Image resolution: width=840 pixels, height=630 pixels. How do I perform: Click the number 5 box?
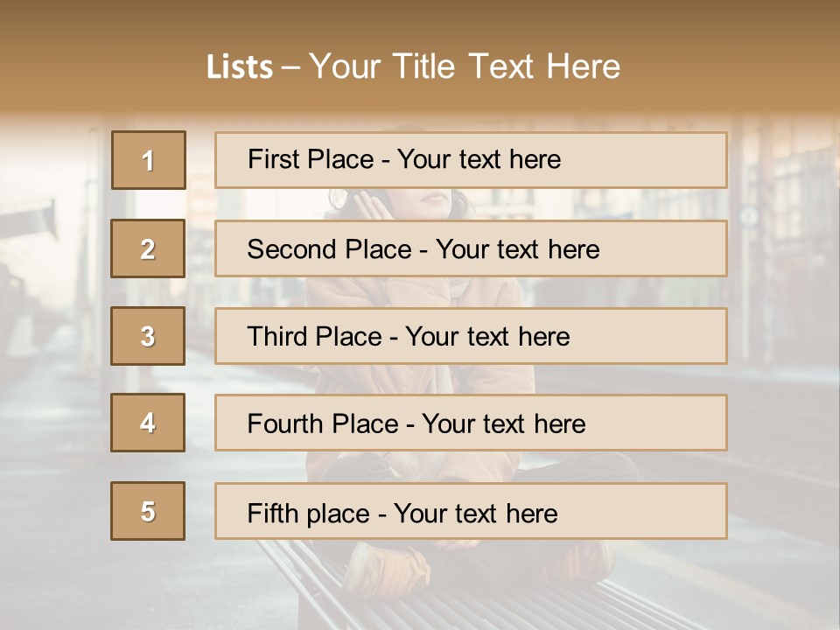click(148, 511)
